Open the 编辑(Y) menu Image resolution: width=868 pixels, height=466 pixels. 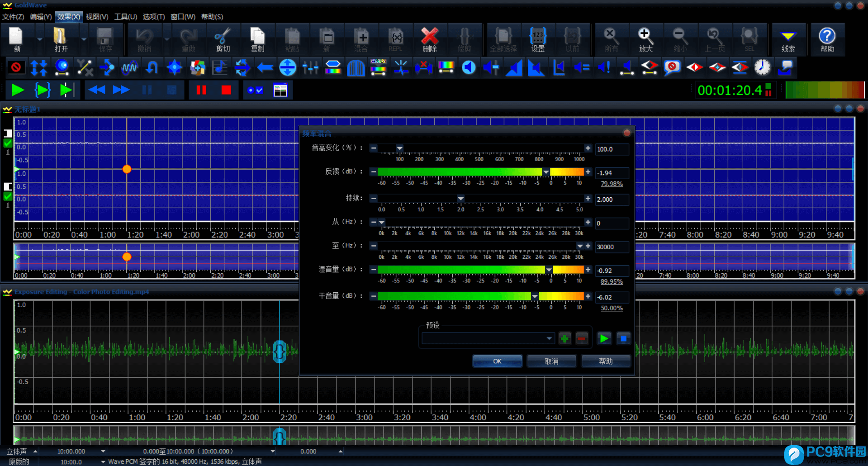click(41, 17)
